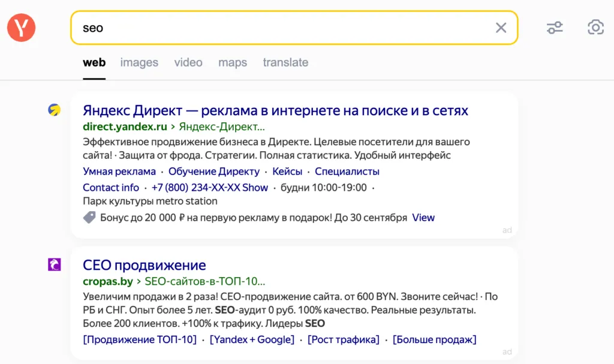Viewport: 614px width, 364px height.
Task: Open the '[Продвижение ТОП-10]' sitelink
Action: 139,339
